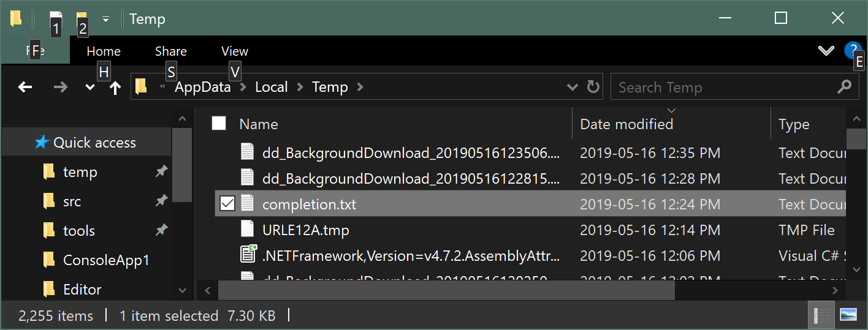Screen dimensions: 868x330
Task: Sort by the Date modified column header
Action: [626, 124]
